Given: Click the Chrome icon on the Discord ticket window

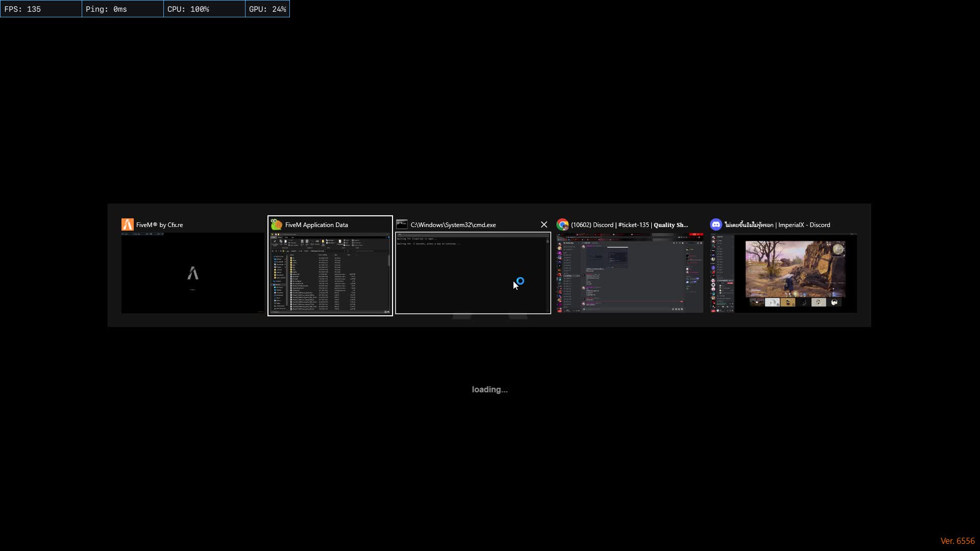Looking at the screenshot, I should [x=563, y=224].
